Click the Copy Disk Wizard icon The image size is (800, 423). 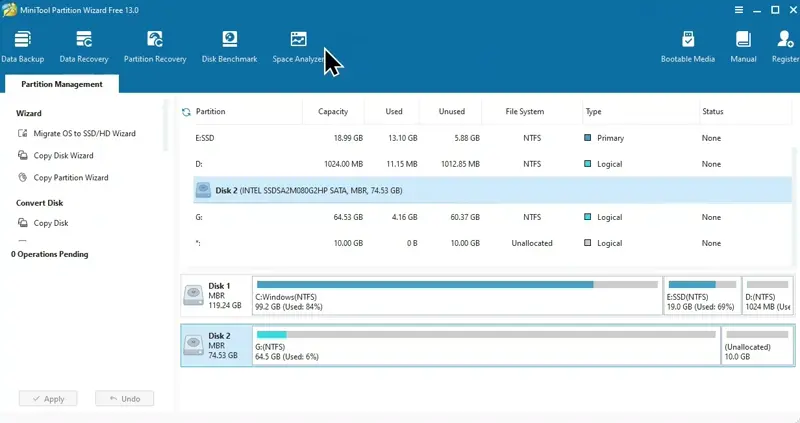point(22,155)
